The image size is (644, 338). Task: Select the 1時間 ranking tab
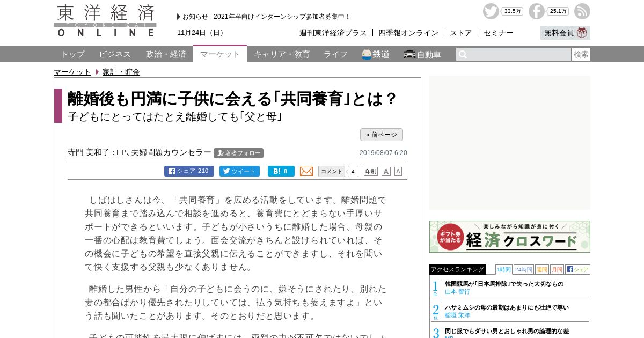pyautogui.click(x=504, y=269)
